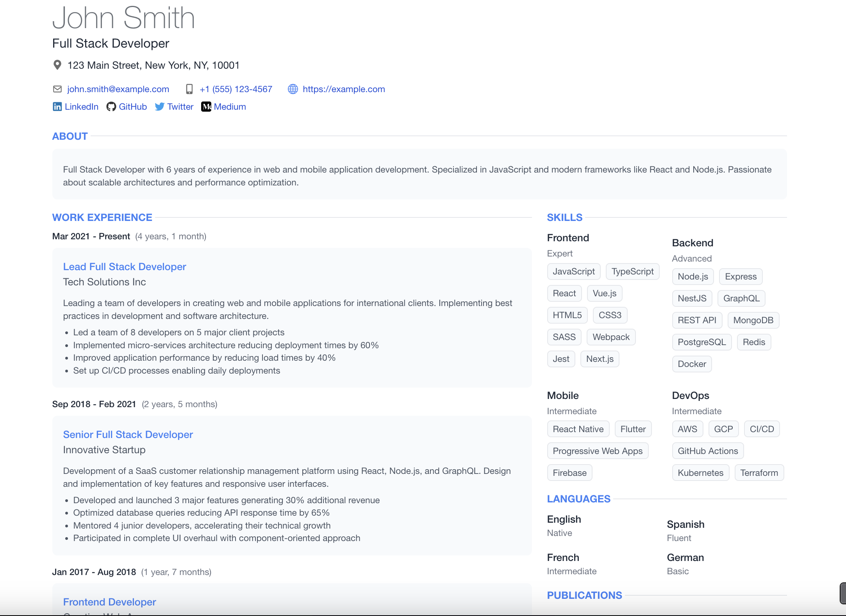Select the TypeScript skill tag
The image size is (846, 616).
pos(632,271)
